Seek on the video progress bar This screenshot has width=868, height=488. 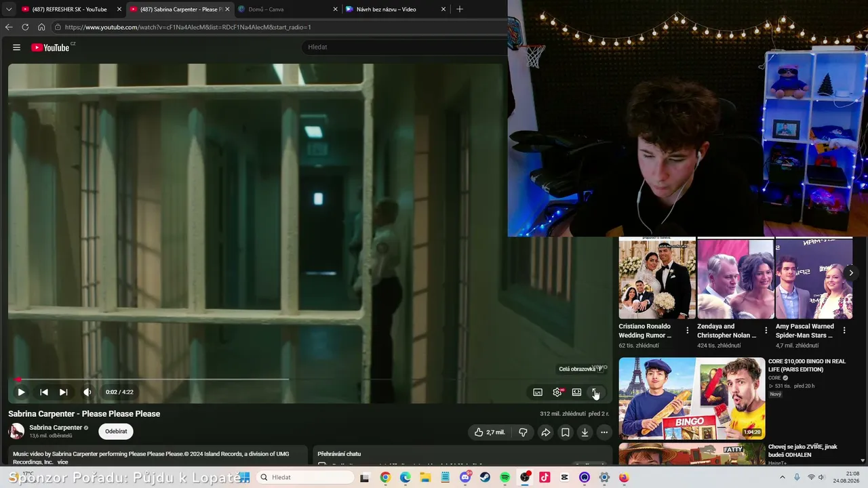310,380
